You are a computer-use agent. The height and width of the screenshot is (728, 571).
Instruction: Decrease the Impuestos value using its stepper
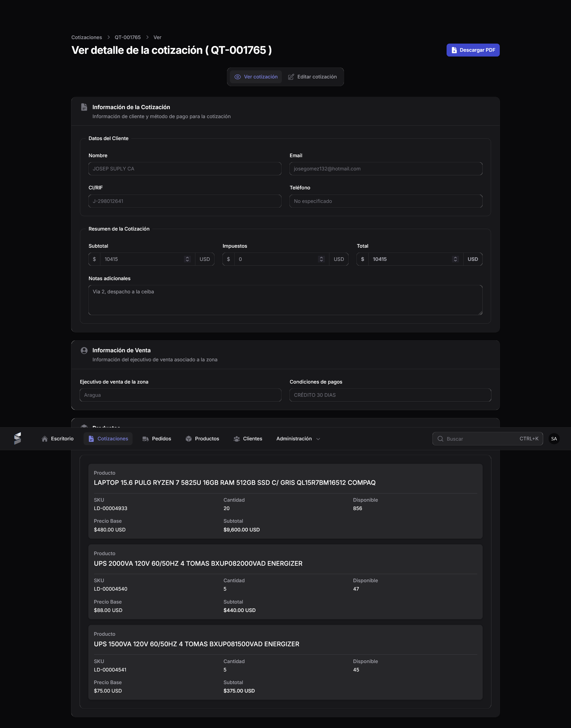[x=321, y=261]
